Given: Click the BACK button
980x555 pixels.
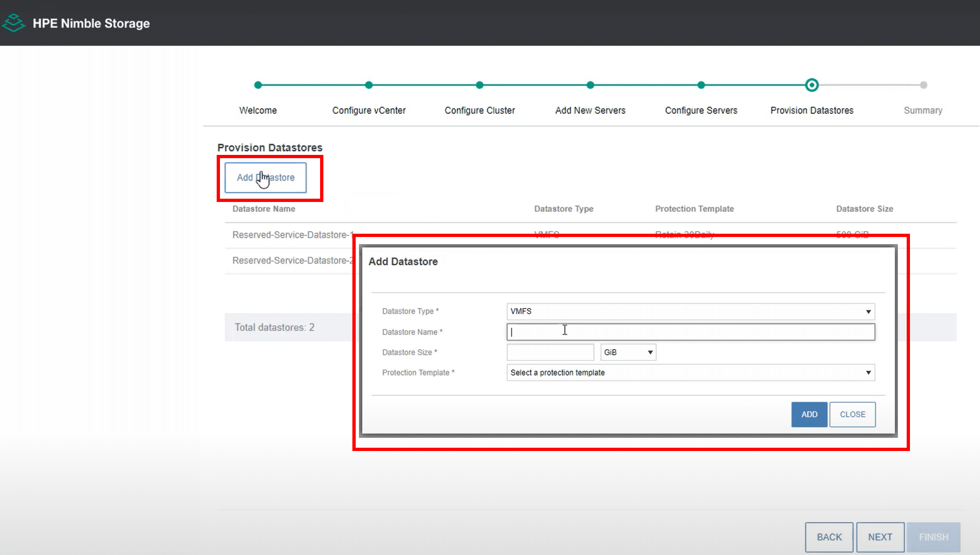Looking at the screenshot, I should point(829,537).
